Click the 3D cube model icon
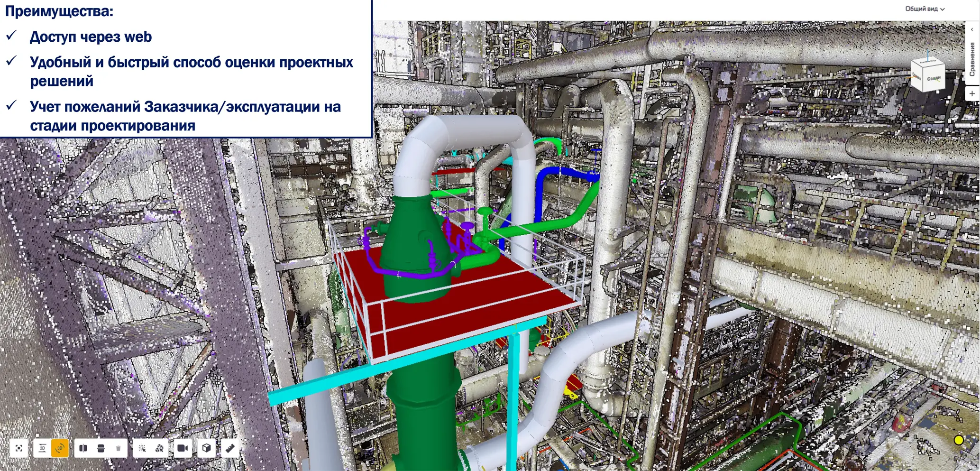Screen dimensions: 980x471 click(x=206, y=448)
